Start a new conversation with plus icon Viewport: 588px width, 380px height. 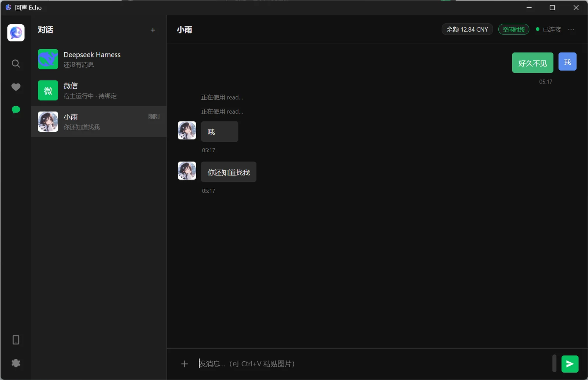point(153,30)
